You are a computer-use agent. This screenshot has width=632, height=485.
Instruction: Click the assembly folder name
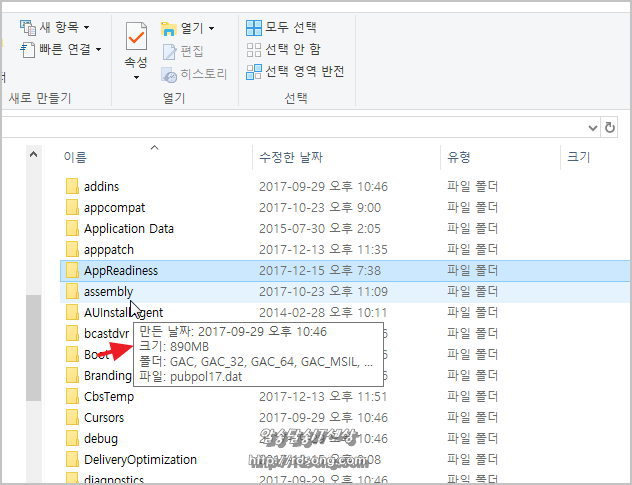click(x=108, y=291)
